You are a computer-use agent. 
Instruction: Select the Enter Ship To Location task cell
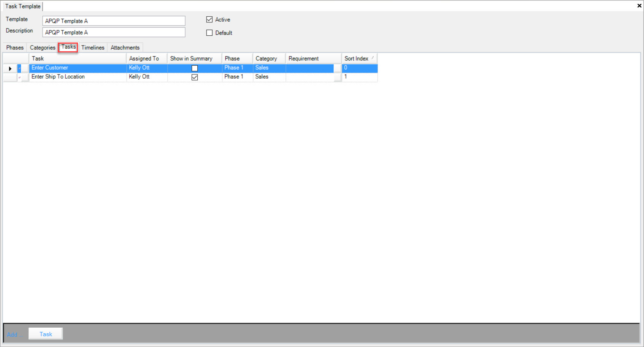tap(78, 77)
